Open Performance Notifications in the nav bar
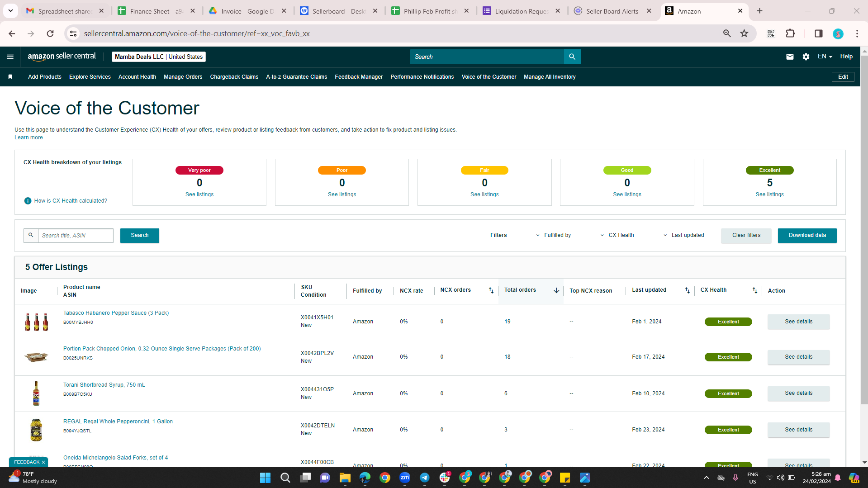 (422, 77)
